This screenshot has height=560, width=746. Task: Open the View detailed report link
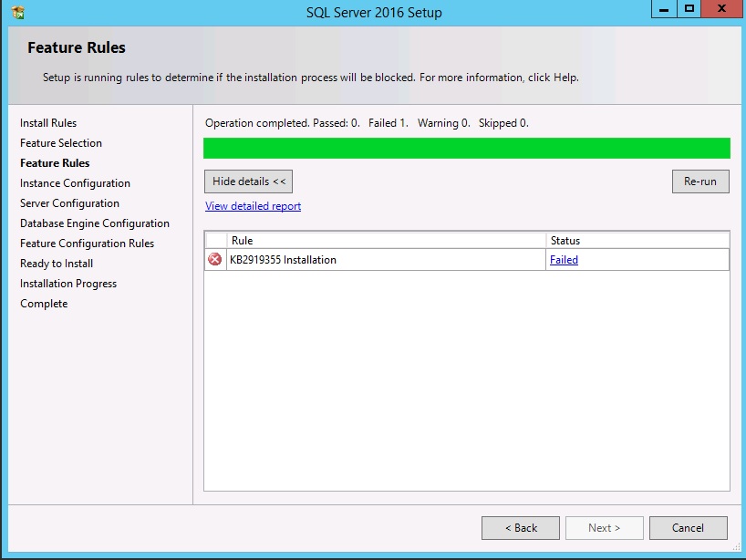(x=254, y=206)
